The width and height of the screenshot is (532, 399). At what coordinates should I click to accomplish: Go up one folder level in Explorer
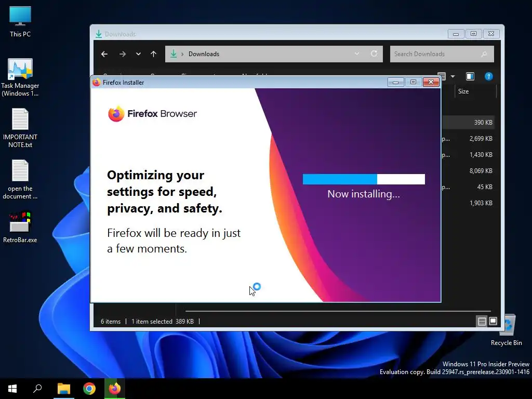click(153, 54)
